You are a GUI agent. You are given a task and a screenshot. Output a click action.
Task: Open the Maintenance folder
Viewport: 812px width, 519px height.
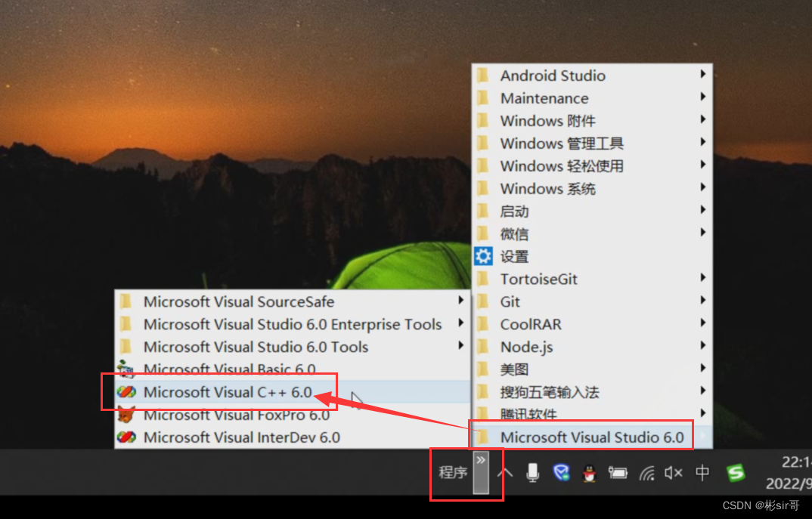592,98
